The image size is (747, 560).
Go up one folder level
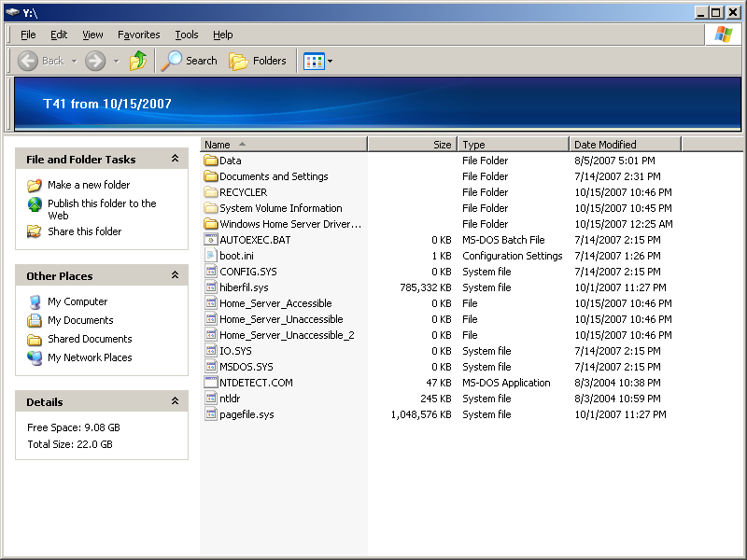(138, 61)
